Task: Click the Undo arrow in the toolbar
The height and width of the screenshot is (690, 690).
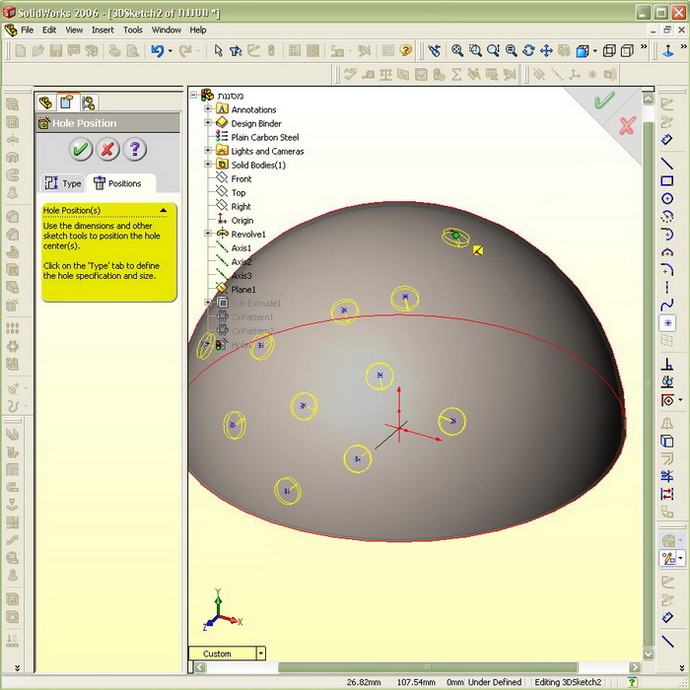Action: pyautogui.click(x=158, y=50)
